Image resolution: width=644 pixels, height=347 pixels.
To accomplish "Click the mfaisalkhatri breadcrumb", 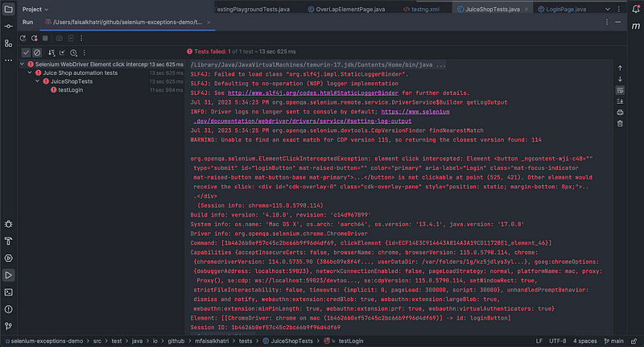I will point(212,341).
